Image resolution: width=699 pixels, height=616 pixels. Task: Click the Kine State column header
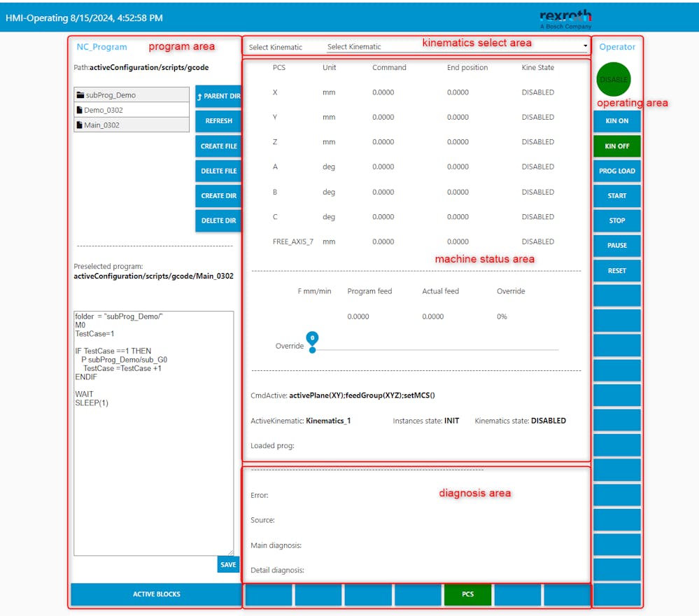538,67
